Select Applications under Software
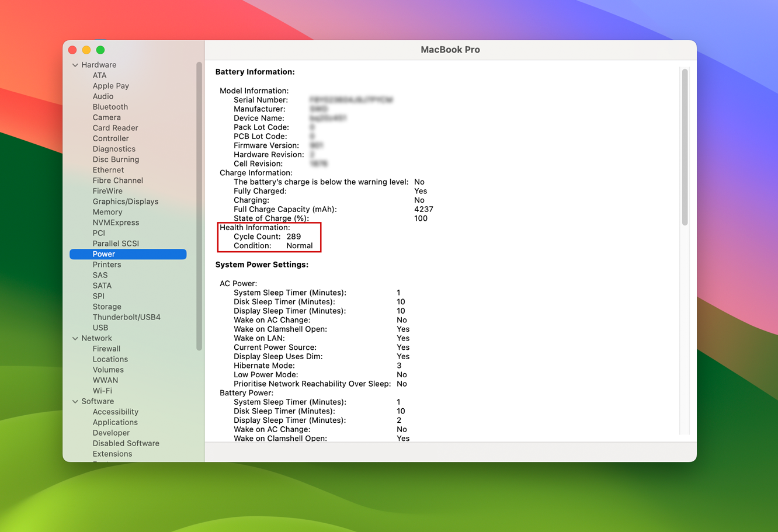Image resolution: width=778 pixels, height=532 pixels. (x=115, y=422)
